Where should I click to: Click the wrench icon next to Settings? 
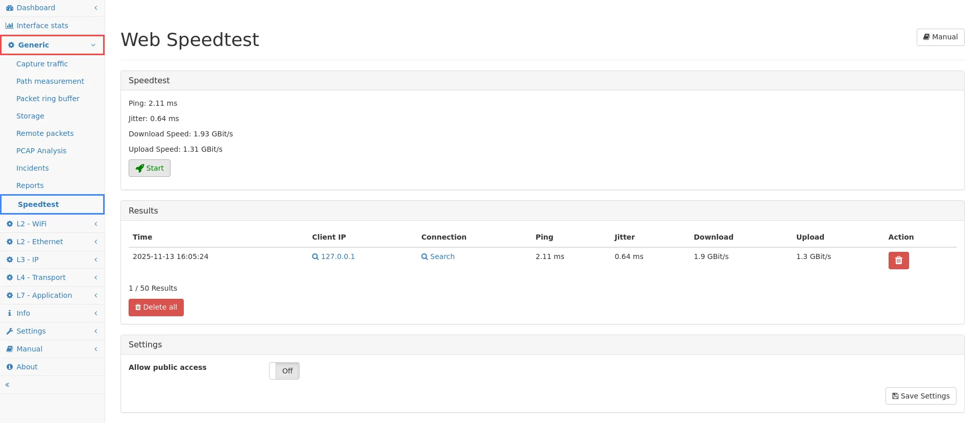[9, 332]
